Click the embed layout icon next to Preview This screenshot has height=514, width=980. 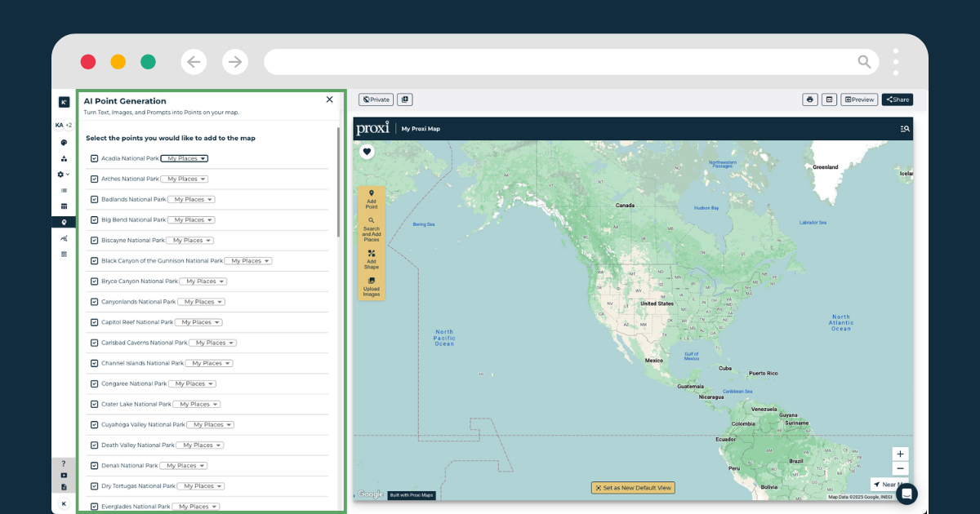click(x=829, y=100)
